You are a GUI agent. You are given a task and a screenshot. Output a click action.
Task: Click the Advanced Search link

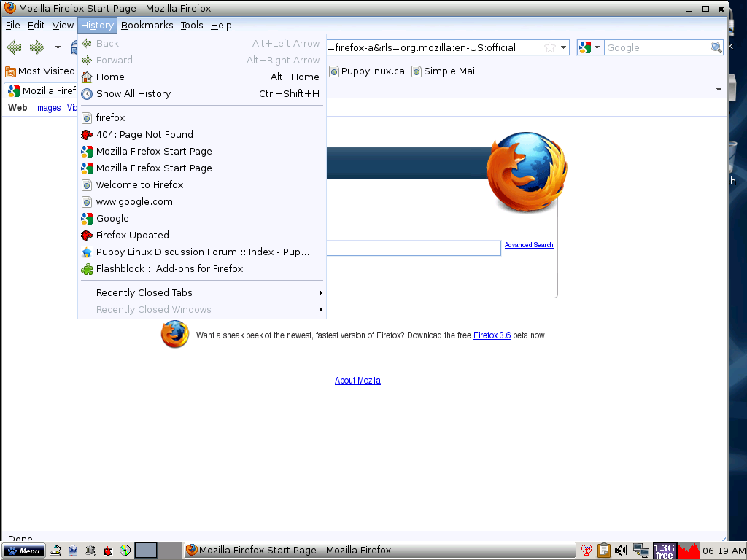[x=529, y=245]
